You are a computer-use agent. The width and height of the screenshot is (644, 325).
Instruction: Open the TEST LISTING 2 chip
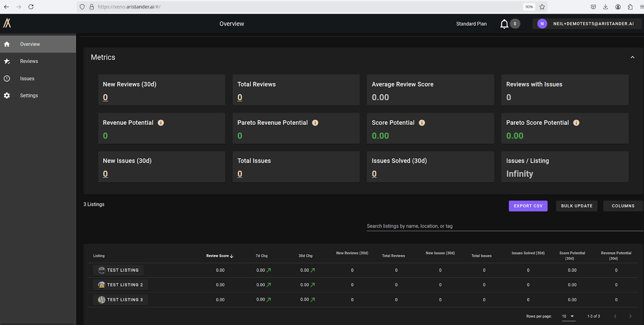pos(121,285)
